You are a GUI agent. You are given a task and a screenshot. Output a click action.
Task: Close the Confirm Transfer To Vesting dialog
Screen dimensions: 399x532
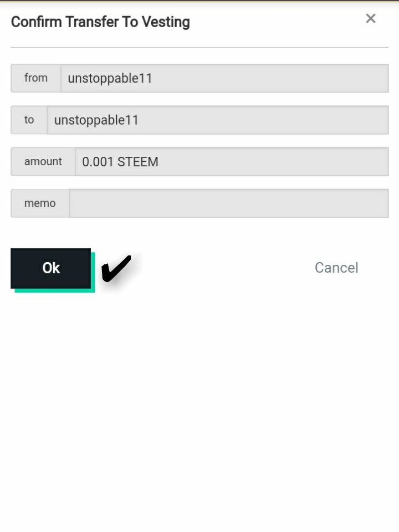click(x=371, y=19)
